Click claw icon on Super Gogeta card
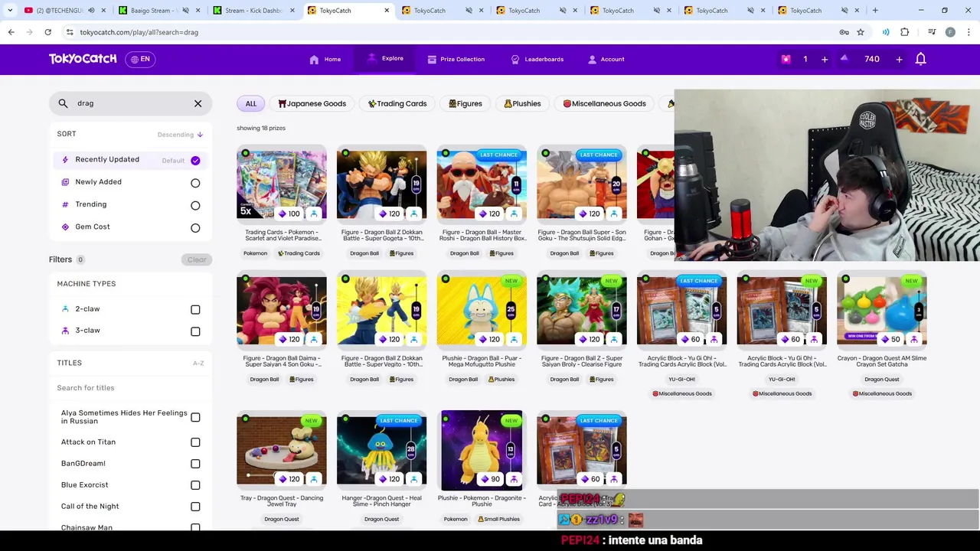980x551 pixels. click(x=414, y=214)
